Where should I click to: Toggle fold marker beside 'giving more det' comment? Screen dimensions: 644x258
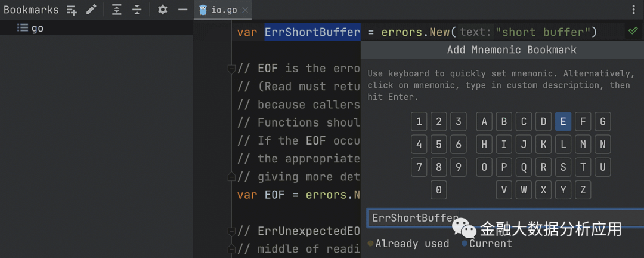point(231,177)
